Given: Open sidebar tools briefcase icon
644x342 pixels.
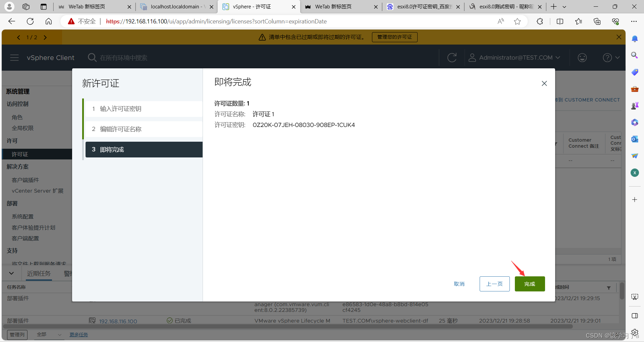Looking at the screenshot, I should click(x=635, y=89).
